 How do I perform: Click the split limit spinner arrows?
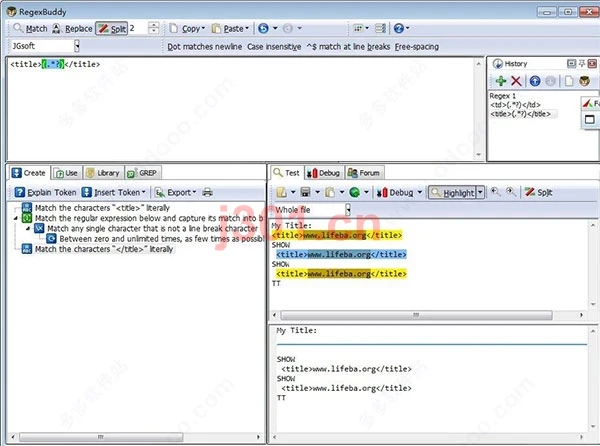153,28
